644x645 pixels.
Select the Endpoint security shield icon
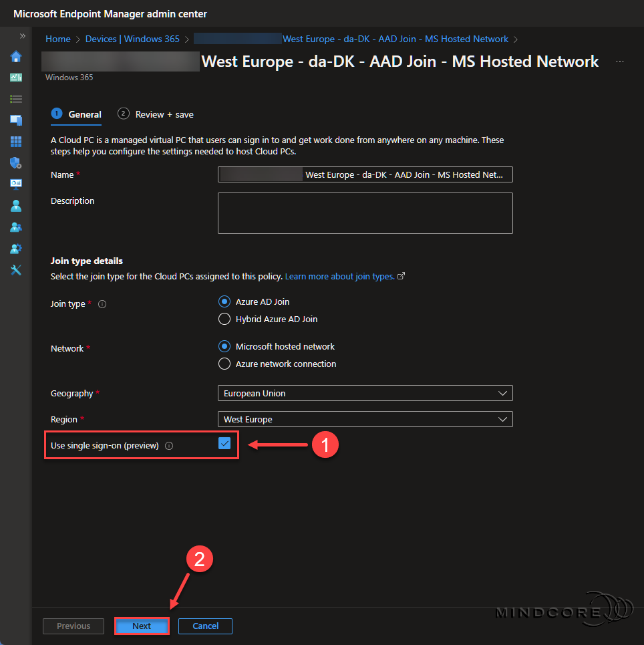tap(16, 162)
